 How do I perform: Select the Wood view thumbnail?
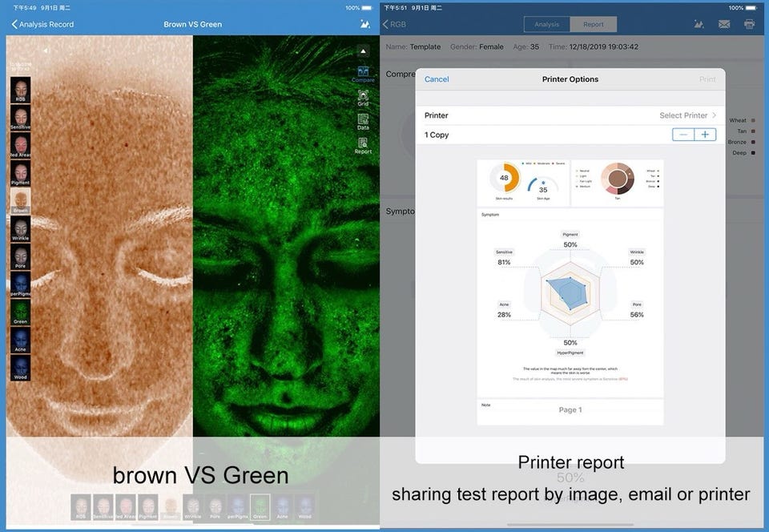[x=21, y=368]
